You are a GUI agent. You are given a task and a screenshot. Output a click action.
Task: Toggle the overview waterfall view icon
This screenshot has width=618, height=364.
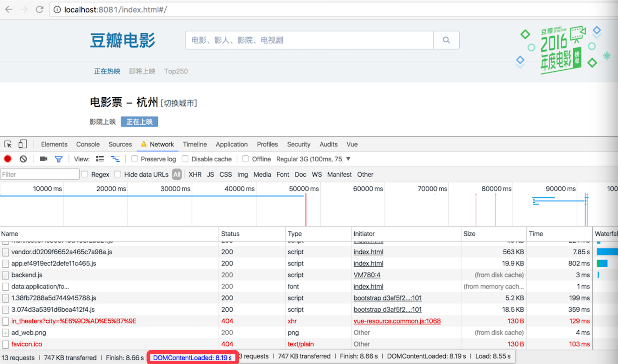point(115,159)
